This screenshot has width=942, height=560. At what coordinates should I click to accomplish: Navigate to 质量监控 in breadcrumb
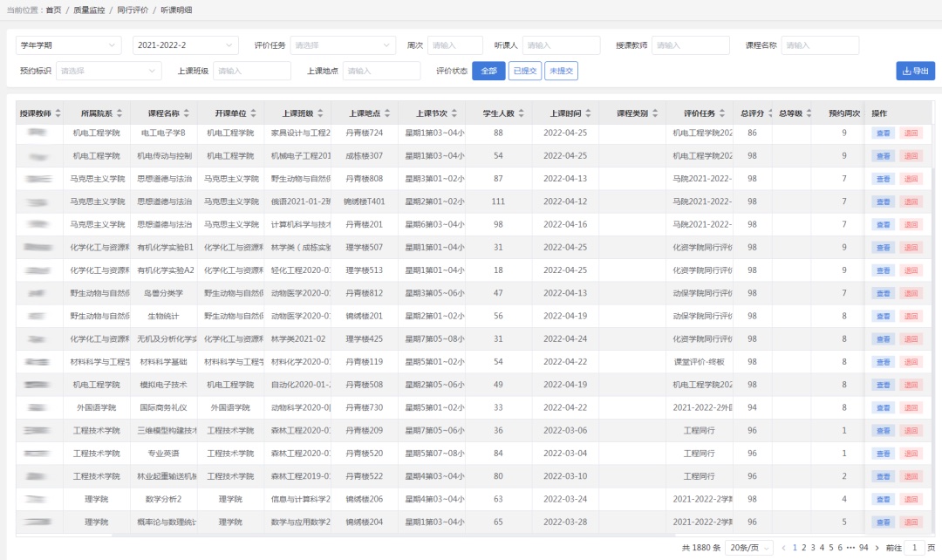point(89,10)
